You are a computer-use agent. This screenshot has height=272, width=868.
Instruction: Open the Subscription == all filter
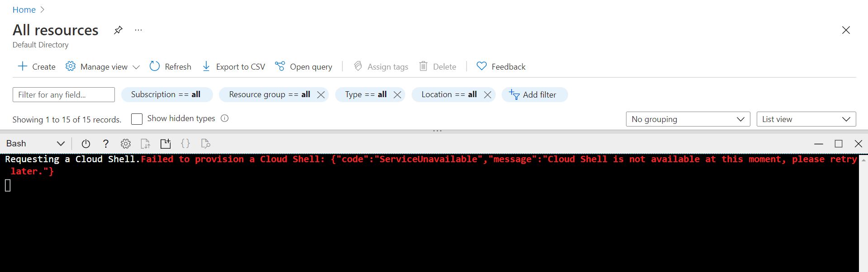point(167,94)
